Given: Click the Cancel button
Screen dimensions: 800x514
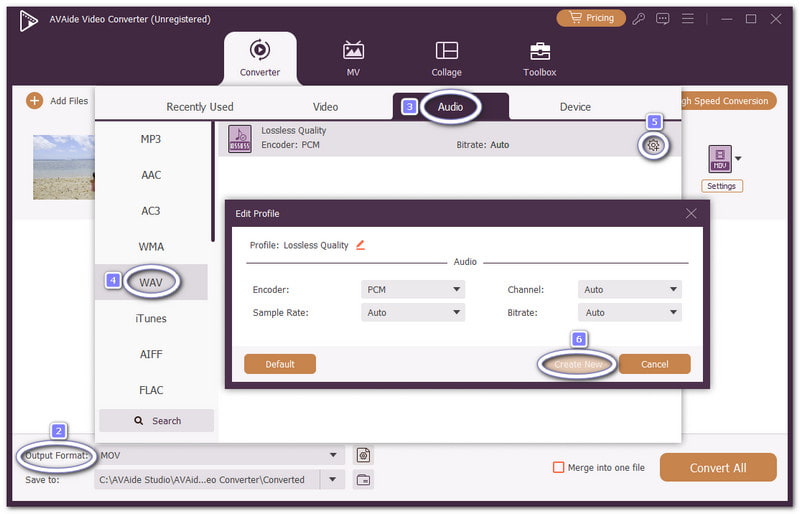Looking at the screenshot, I should [x=655, y=364].
